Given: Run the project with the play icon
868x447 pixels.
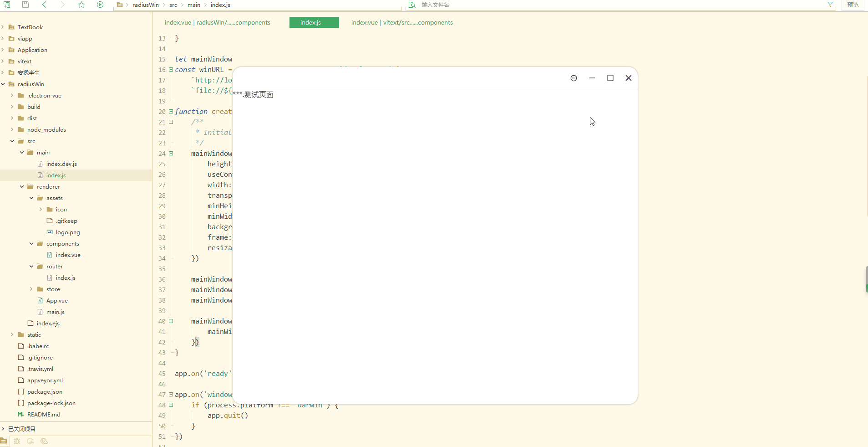Looking at the screenshot, I should click(100, 5).
